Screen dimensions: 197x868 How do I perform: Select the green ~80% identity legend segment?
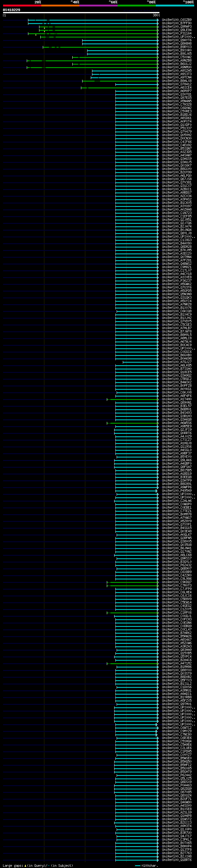tap(137, 6)
